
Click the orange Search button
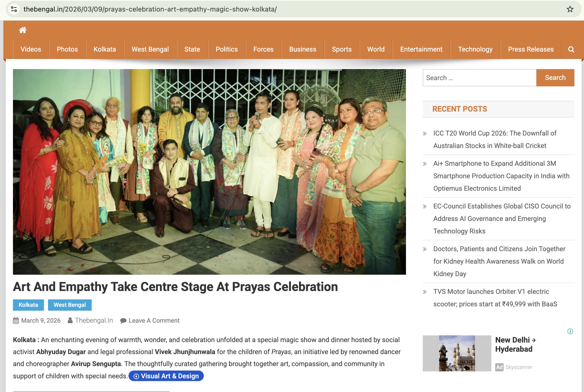tap(555, 78)
